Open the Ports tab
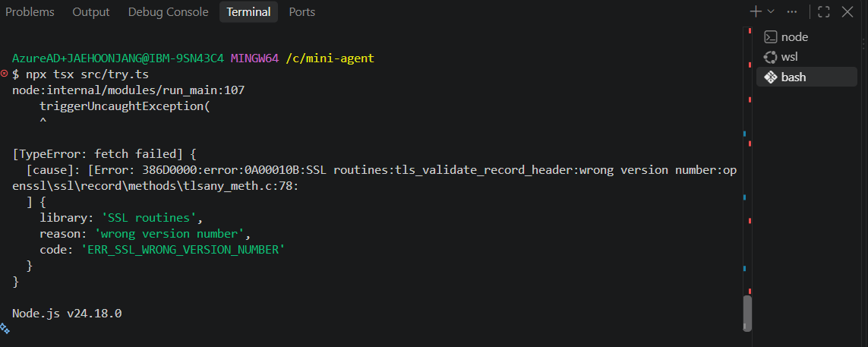This screenshot has height=347, width=868. click(302, 11)
